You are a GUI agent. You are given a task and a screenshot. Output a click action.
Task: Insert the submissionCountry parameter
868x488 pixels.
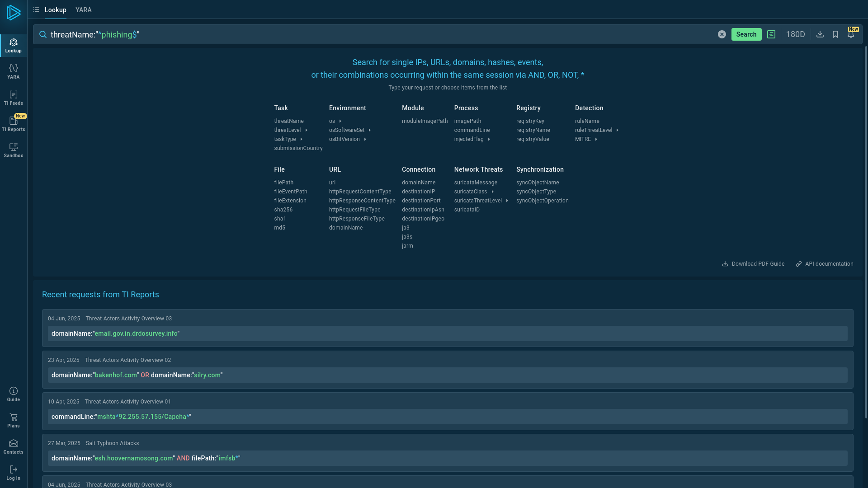click(x=298, y=148)
